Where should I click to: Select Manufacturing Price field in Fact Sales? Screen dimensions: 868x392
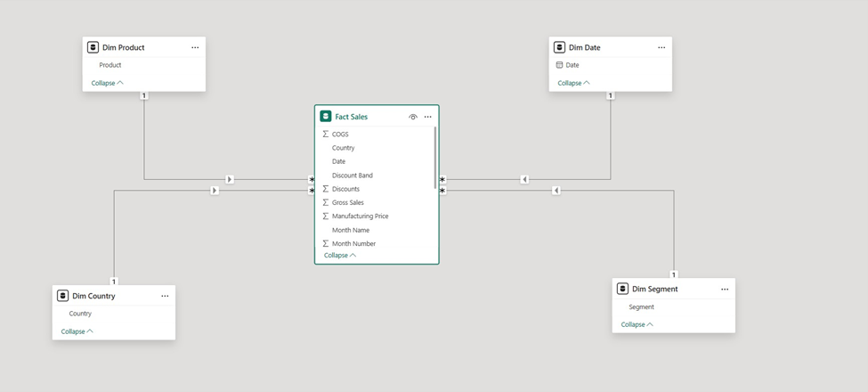360,216
